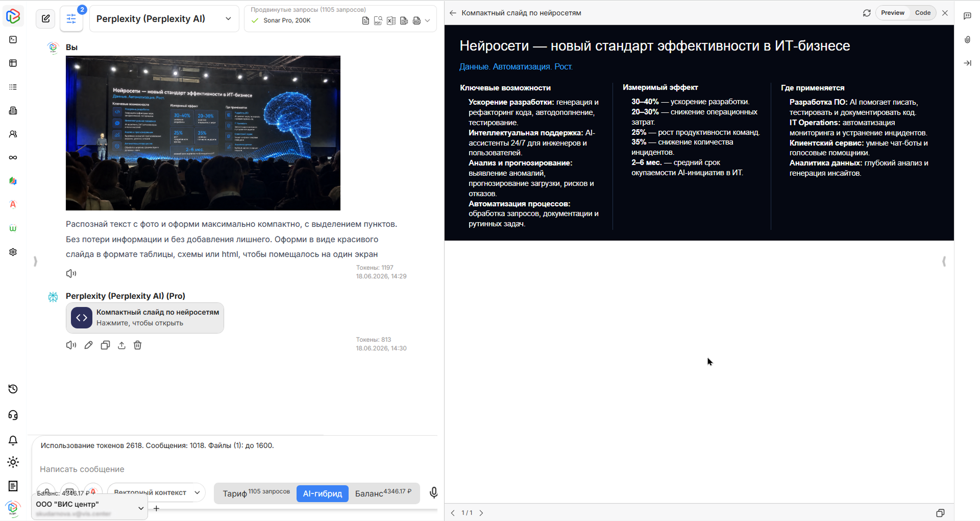
Task: Refresh the slide preview
Action: (867, 13)
